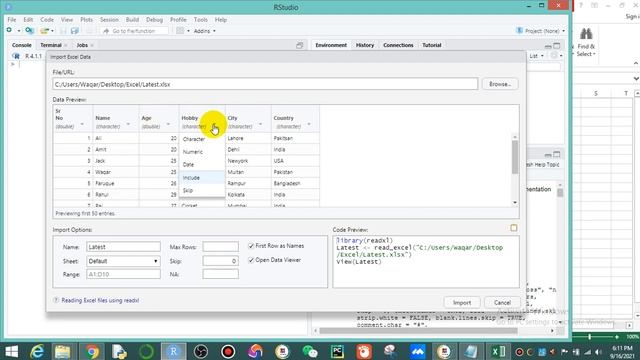Click the New File plus icon
This screenshot has height=360, width=640.
click(x=9, y=31)
